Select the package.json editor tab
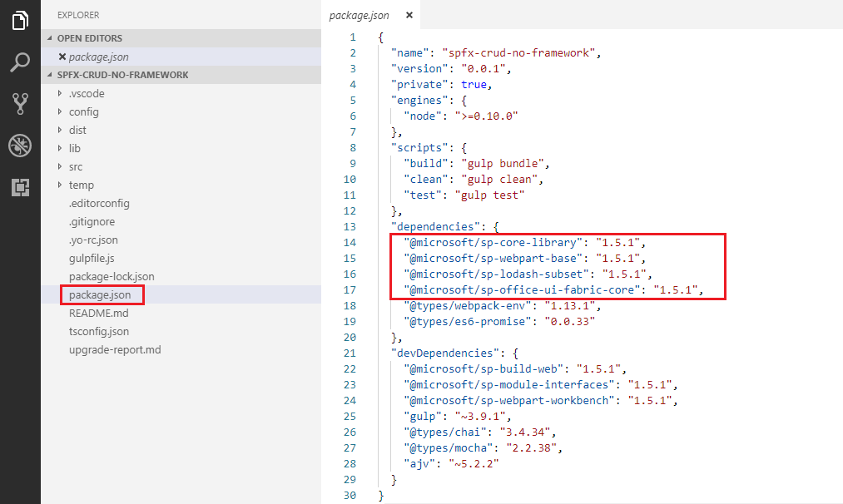This screenshot has width=843, height=504. point(359,15)
